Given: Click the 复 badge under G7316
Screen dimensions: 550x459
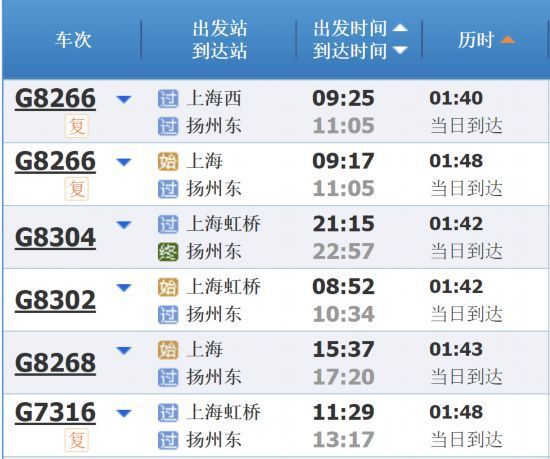Looking at the screenshot, I should (x=76, y=440).
